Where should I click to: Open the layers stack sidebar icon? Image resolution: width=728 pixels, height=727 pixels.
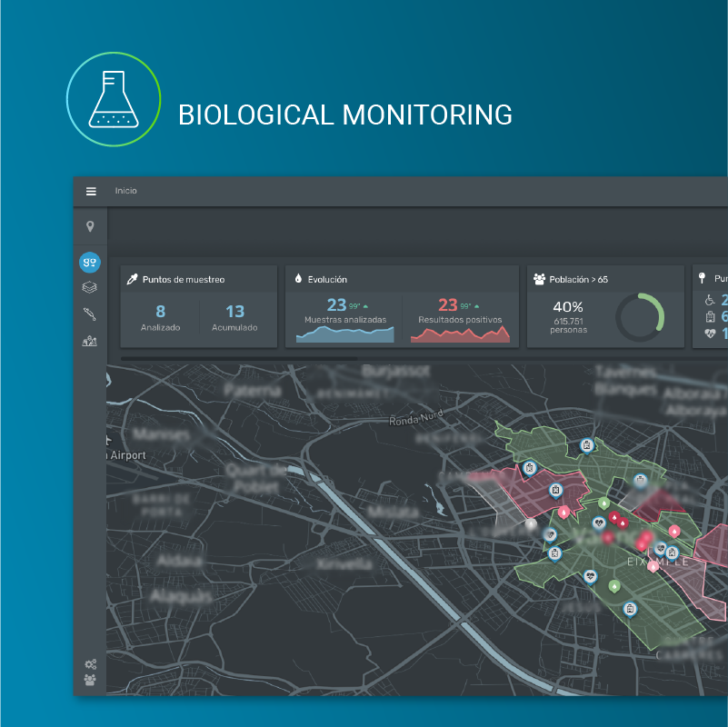90,288
